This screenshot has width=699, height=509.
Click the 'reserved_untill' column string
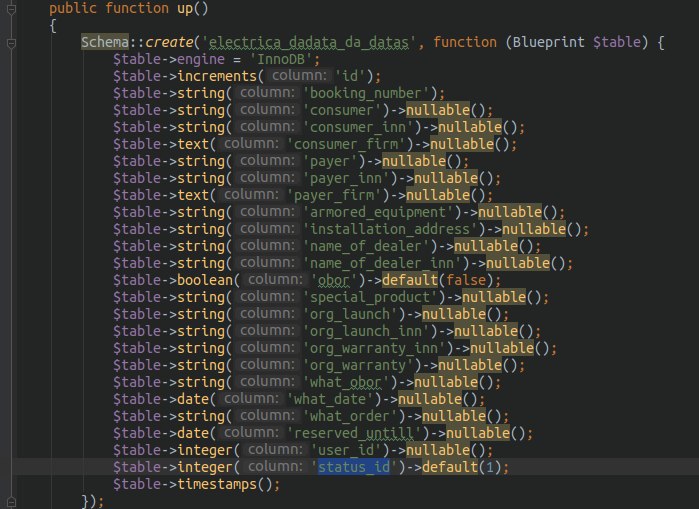(x=354, y=433)
